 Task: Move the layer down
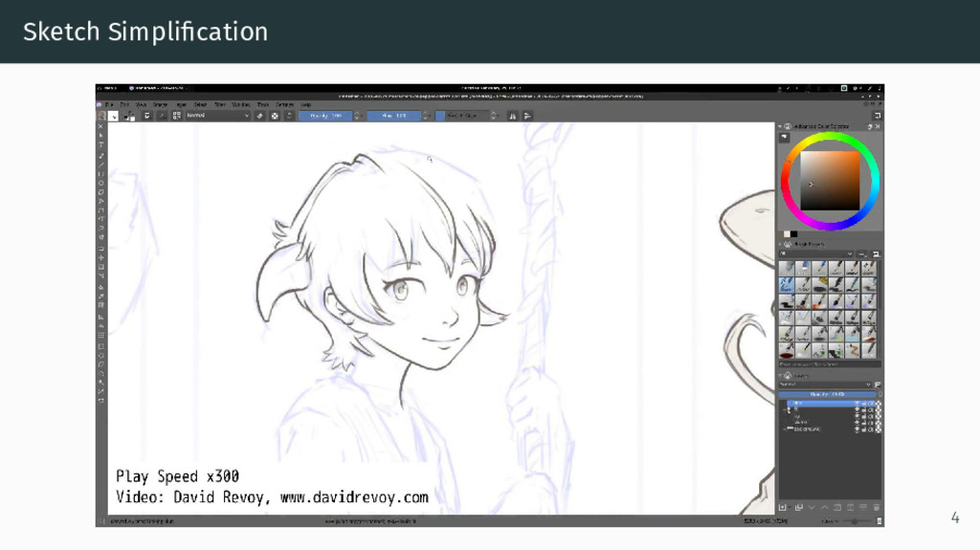[x=812, y=508]
